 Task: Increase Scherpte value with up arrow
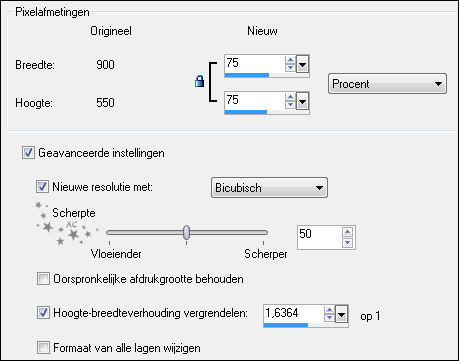click(x=347, y=232)
